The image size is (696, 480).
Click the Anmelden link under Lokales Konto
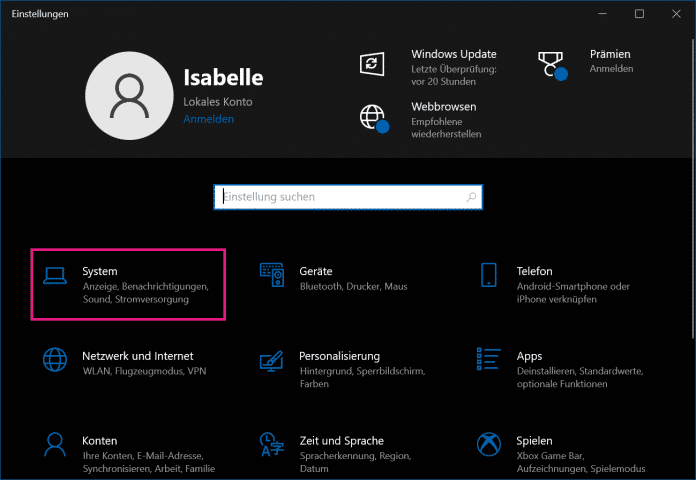point(208,119)
